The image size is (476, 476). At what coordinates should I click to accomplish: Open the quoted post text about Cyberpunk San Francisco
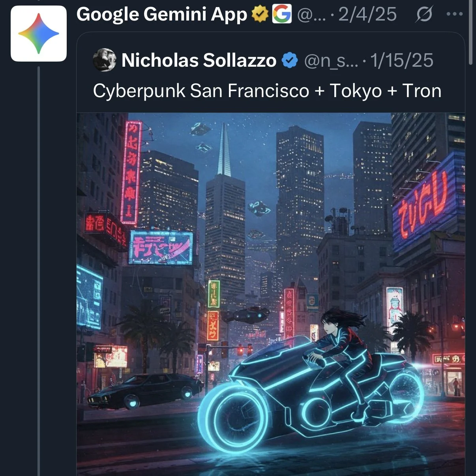(267, 91)
